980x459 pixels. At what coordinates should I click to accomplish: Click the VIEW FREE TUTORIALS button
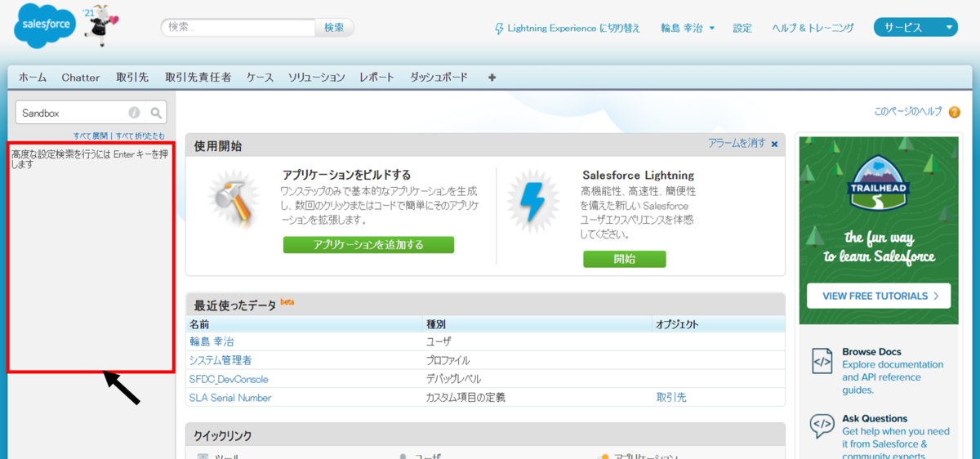(879, 296)
